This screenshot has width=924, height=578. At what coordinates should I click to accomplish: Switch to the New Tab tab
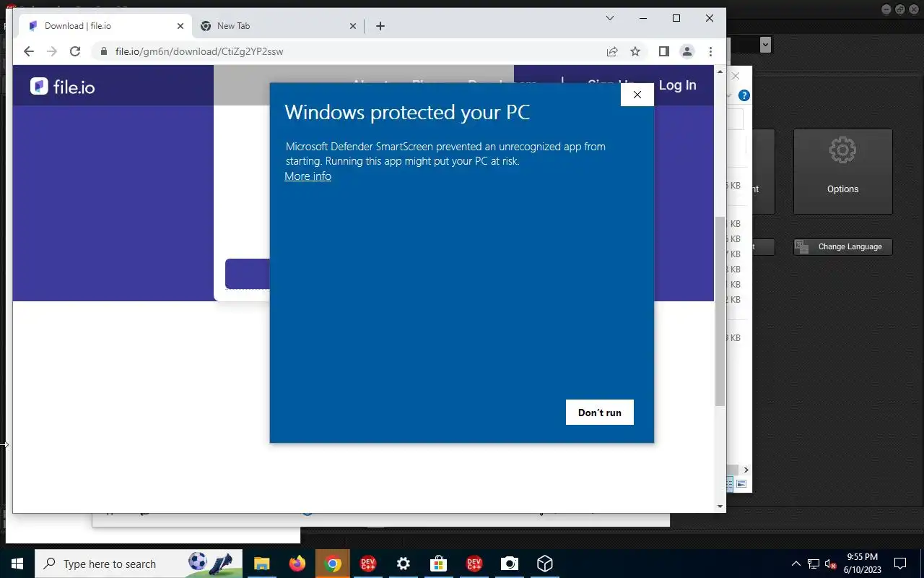pyautogui.click(x=279, y=26)
